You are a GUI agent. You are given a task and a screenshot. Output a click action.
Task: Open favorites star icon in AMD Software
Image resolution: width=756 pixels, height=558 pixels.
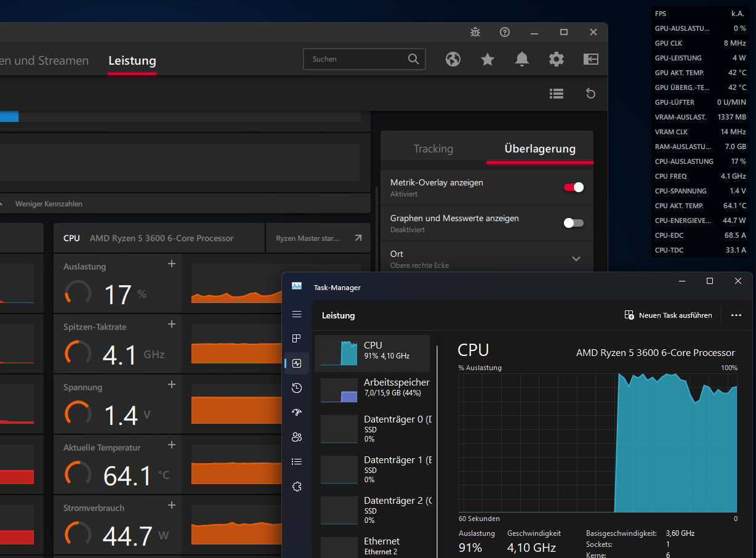488,59
